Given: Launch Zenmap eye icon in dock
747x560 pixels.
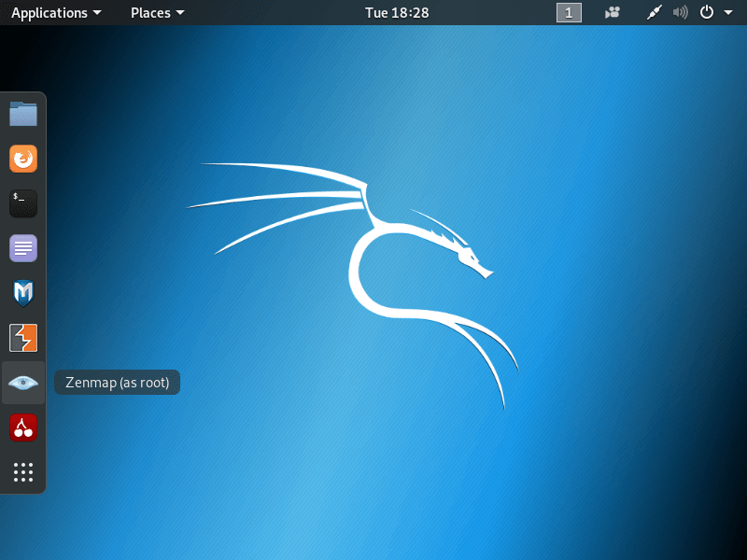Looking at the screenshot, I should pyautogui.click(x=22, y=383).
